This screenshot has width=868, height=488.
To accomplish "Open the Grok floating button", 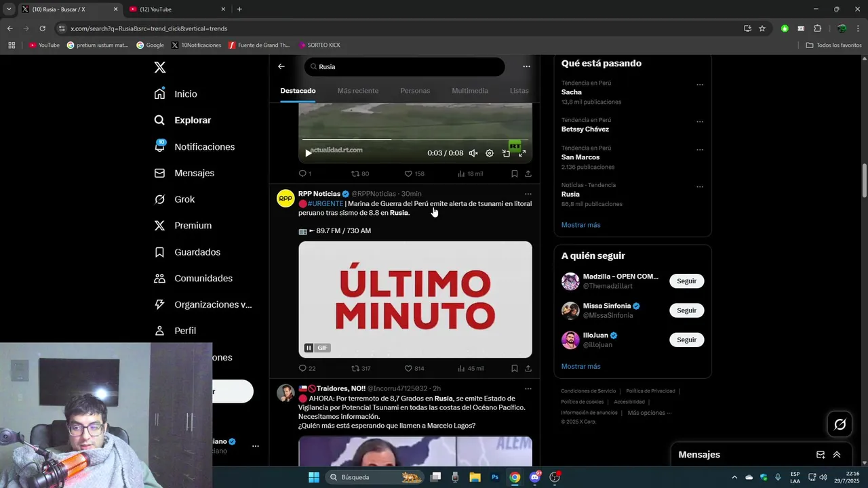I will coord(840,424).
